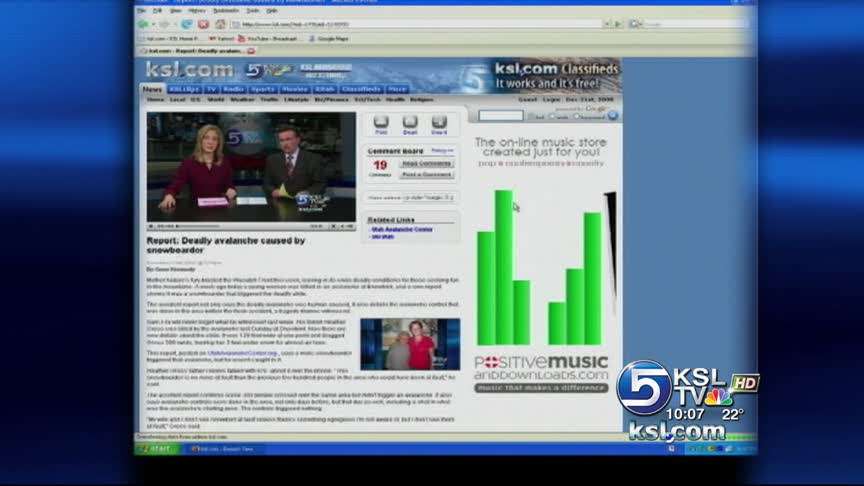
Task: Click the video player seek slider
Action: coord(198,226)
